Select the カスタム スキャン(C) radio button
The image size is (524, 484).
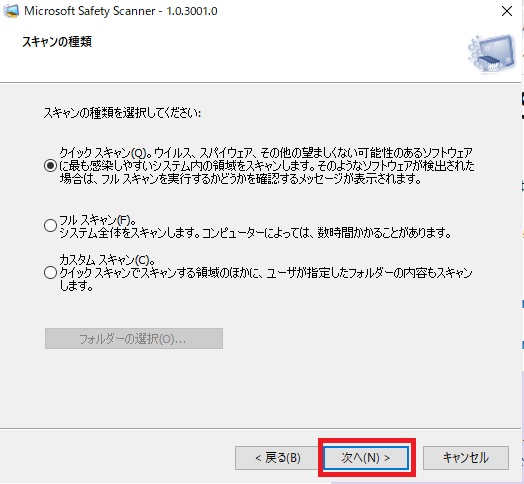pos(50,273)
